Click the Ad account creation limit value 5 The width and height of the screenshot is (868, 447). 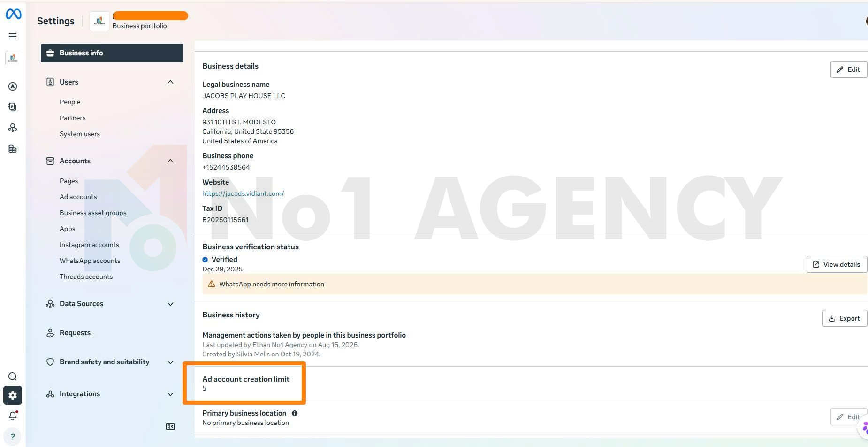click(x=204, y=388)
